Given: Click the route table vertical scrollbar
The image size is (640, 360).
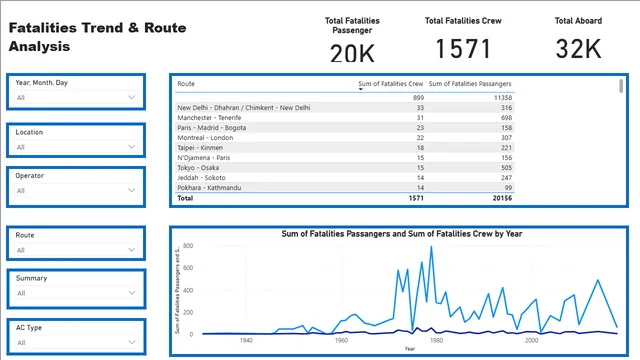Looking at the screenshot, I should tap(621, 86).
